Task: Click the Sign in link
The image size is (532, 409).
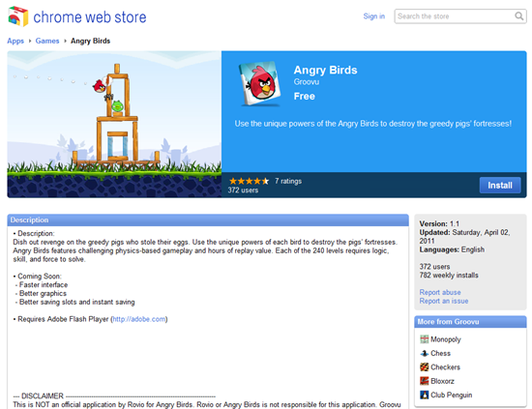Action: [374, 15]
